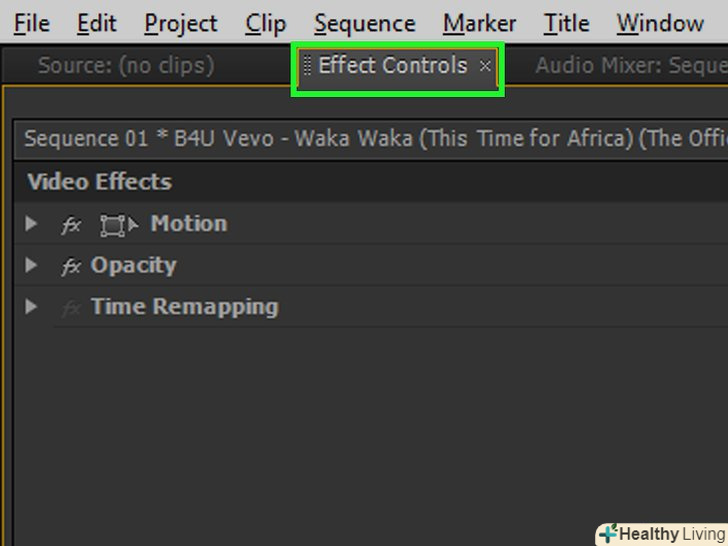The image size is (728, 546).
Task: Toggle the Time Remapping fx switch
Action: click(x=71, y=308)
